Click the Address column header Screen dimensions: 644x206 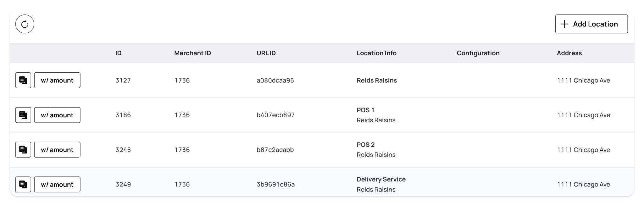click(569, 53)
